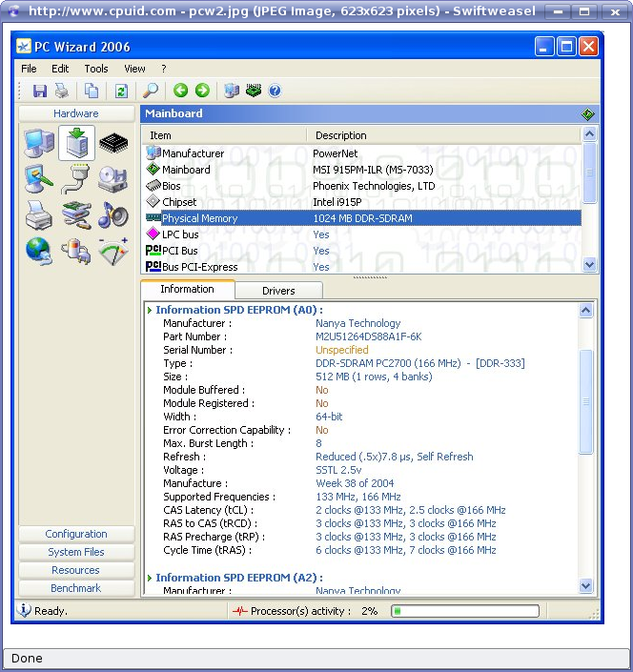Screen dimensions: 633x672
Task: Select the Multimedia speaker note icon
Action: [x=112, y=214]
